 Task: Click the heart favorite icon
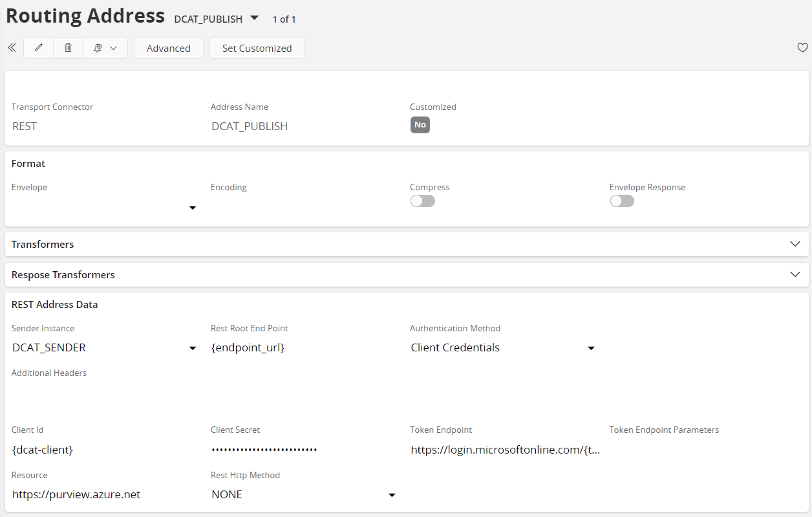point(802,48)
